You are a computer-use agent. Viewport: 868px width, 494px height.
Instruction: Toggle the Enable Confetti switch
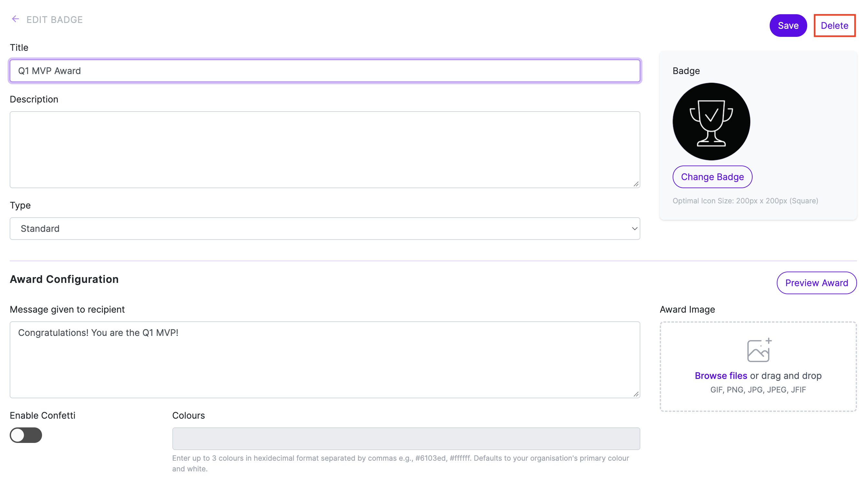click(x=26, y=435)
